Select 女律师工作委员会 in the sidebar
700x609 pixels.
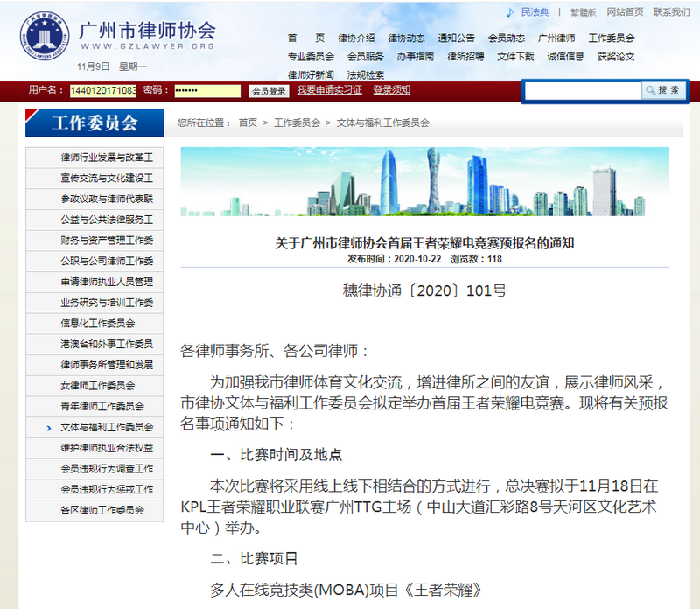pyautogui.click(x=94, y=386)
